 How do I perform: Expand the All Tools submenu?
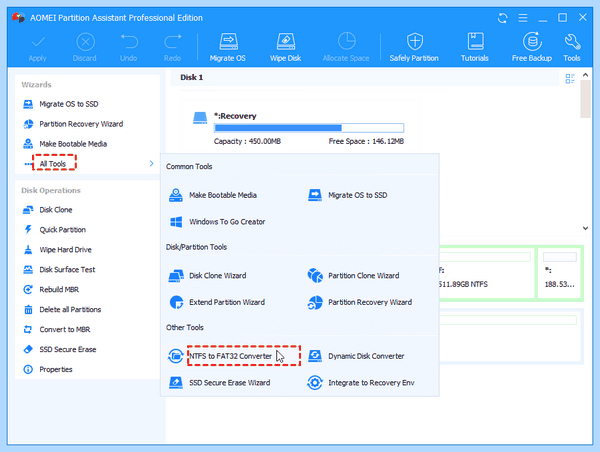[53, 164]
